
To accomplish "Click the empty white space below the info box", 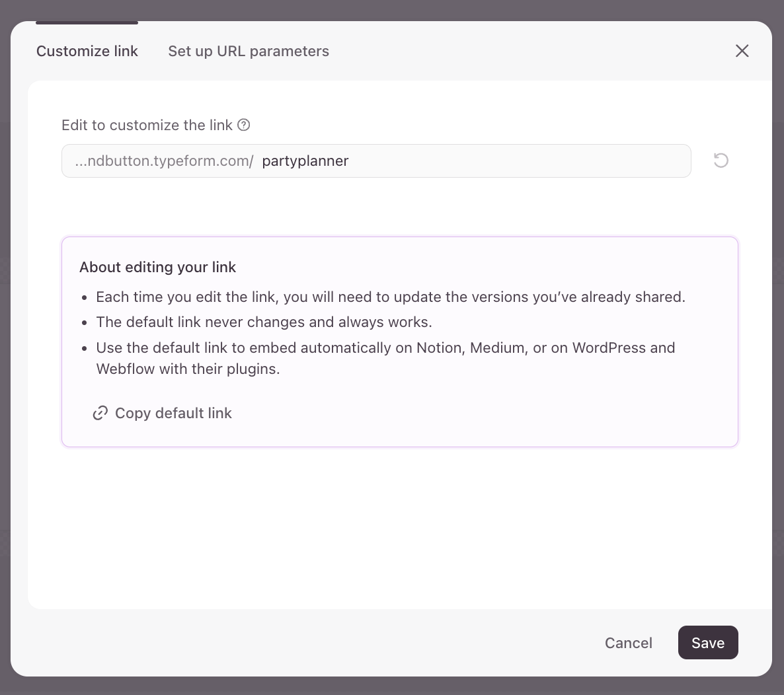I will pos(397,529).
